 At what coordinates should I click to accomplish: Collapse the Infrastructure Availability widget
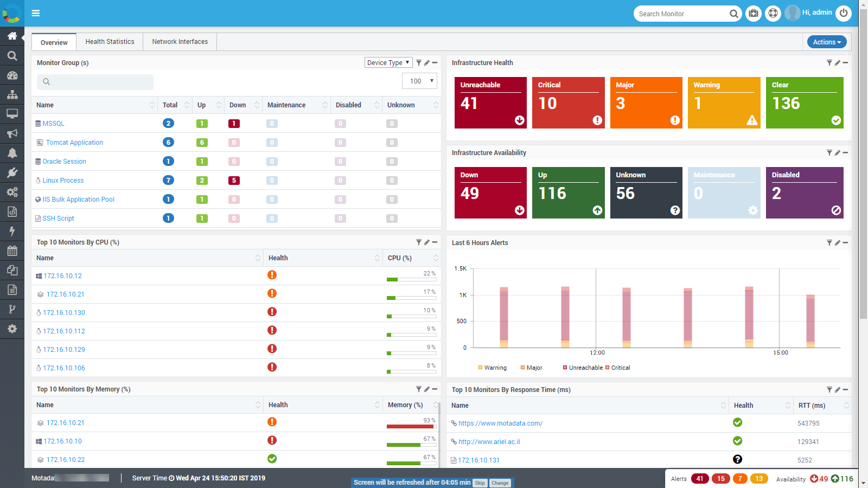(x=845, y=153)
